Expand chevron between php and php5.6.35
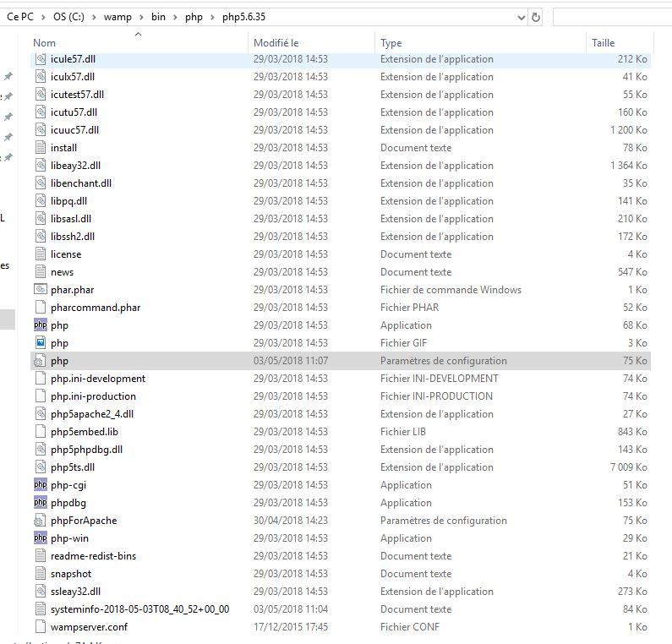 [212, 17]
